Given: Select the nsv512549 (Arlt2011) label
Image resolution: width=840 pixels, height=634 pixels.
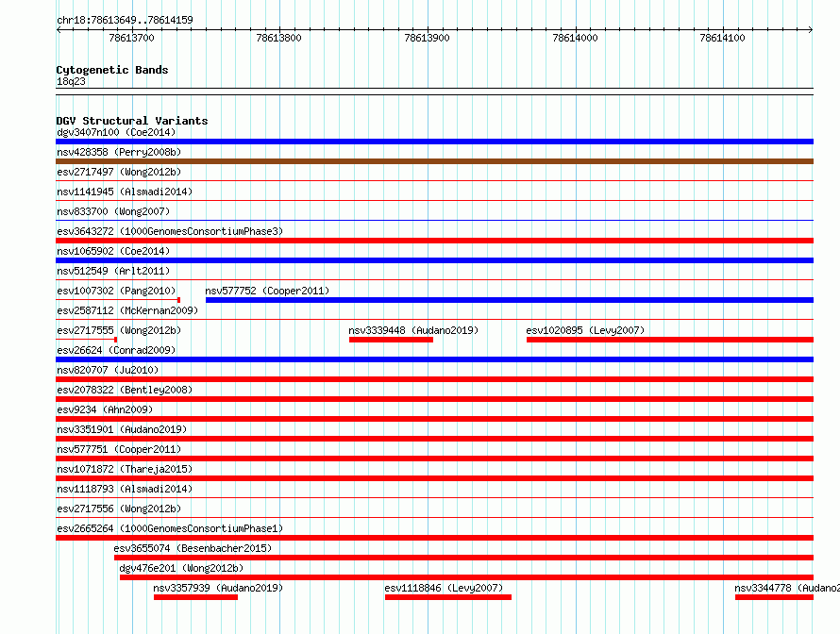Looking at the screenshot, I should [113, 271].
